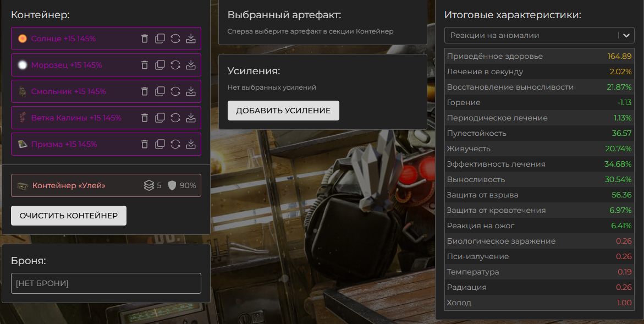
Task: Click the Пси-излучение stat row
Action: [540, 256]
